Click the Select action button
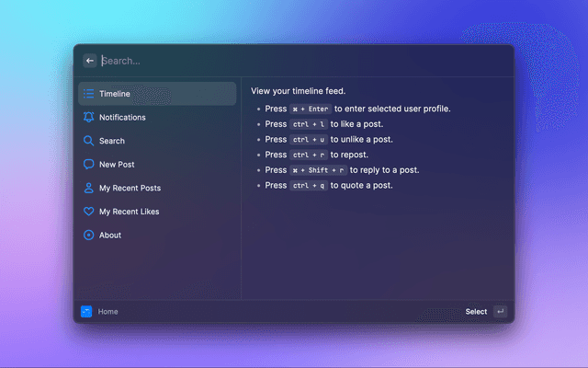Viewport: 588px width, 368px height. (476, 311)
